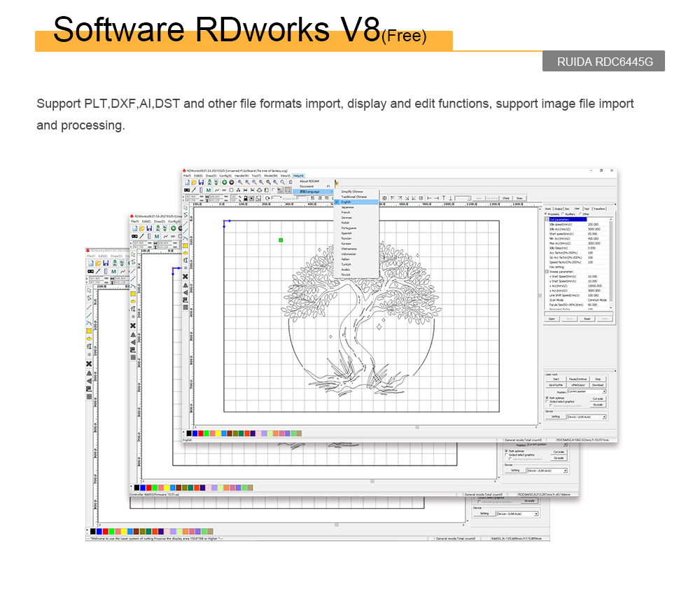Click the Stop button in Laser work
The height and width of the screenshot is (593, 700).
point(598,379)
